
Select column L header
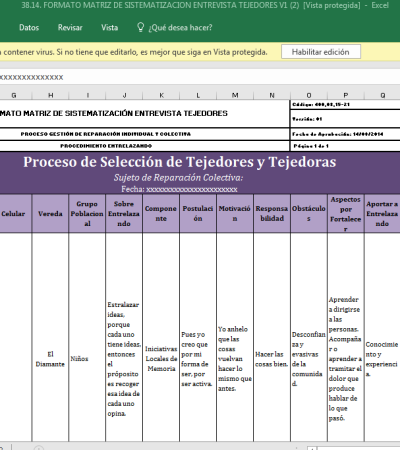[x=198, y=95]
